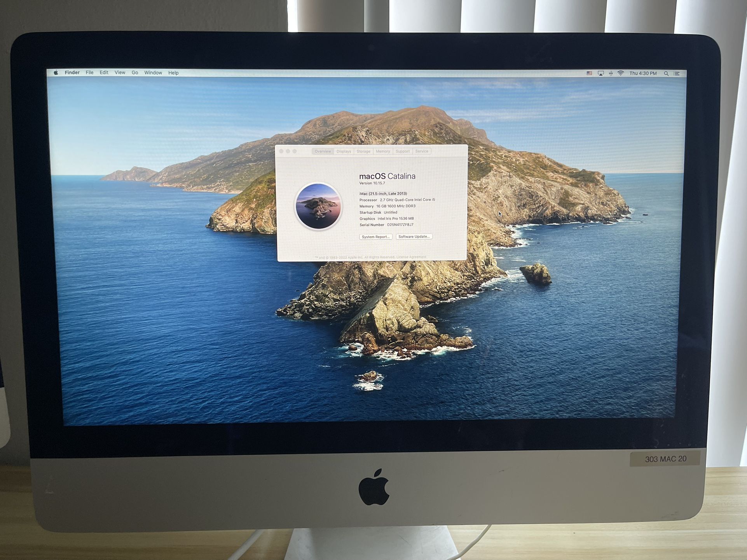Click the Version 10.15.7 text
The width and height of the screenshot is (747, 560).
(372, 183)
